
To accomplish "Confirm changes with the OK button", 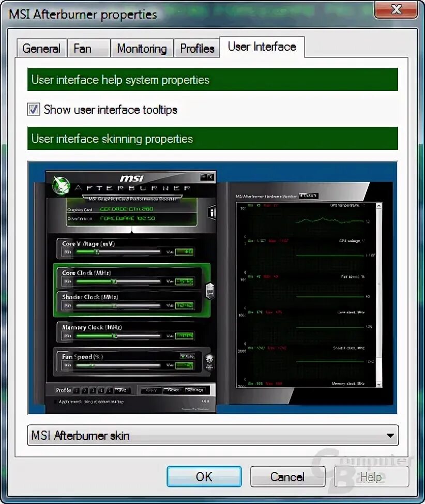I will pos(204,477).
